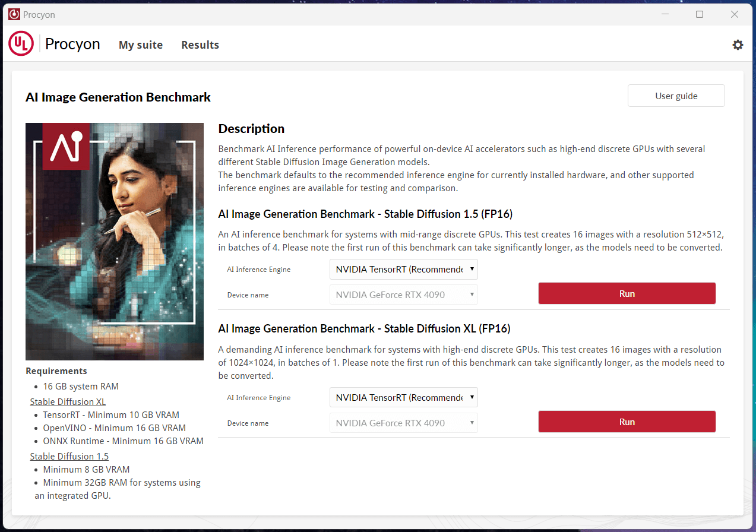This screenshot has height=532, width=756.
Task: Click the AI Image Generation Benchmark title
Action: click(x=118, y=97)
